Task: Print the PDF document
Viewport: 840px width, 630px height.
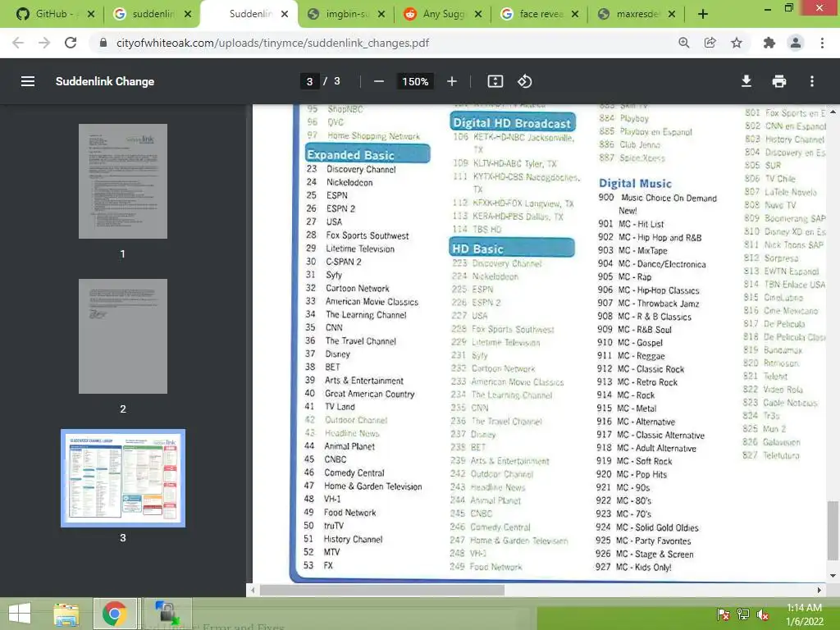Action: tap(779, 81)
